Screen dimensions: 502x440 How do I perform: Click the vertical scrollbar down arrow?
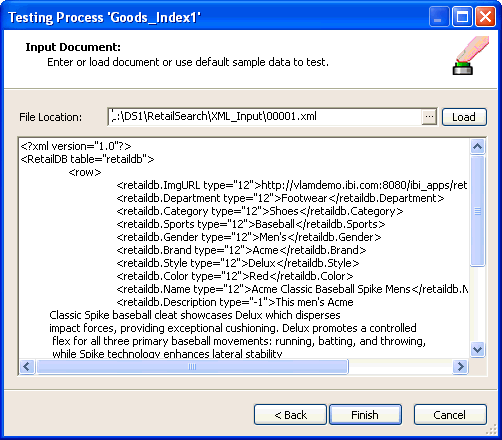click(477, 350)
